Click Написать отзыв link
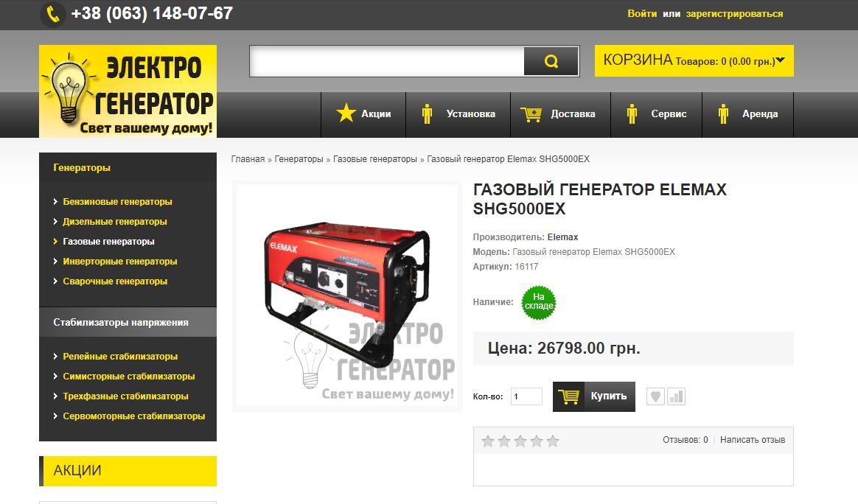The height and width of the screenshot is (504, 858). pyautogui.click(x=753, y=439)
